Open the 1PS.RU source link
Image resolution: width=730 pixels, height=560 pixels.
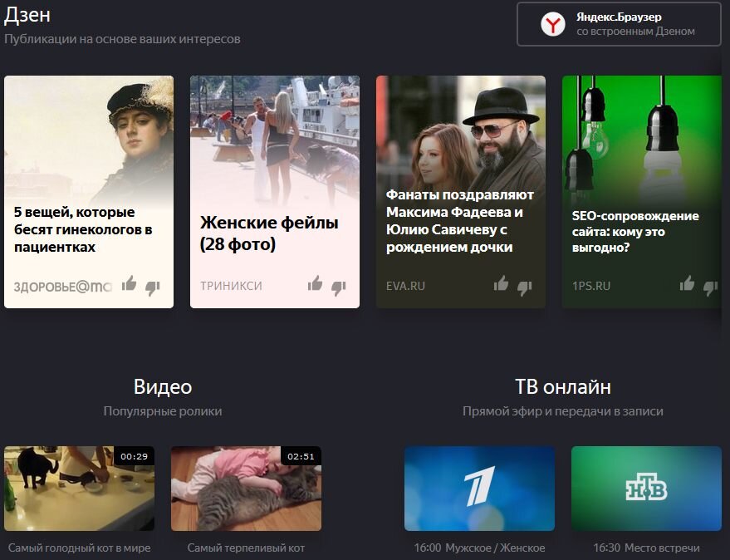pyautogui.click(x=590, y=285)
